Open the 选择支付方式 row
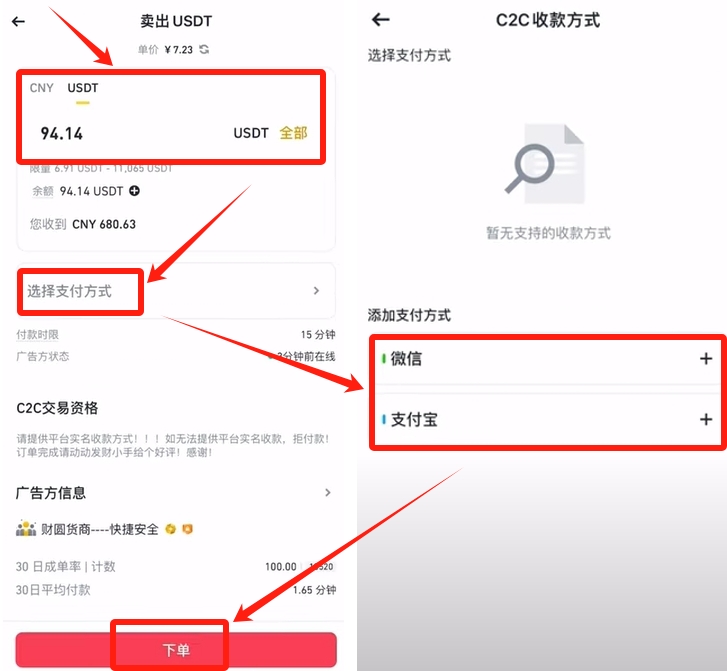The image size is (727, 671). point(176,291)
